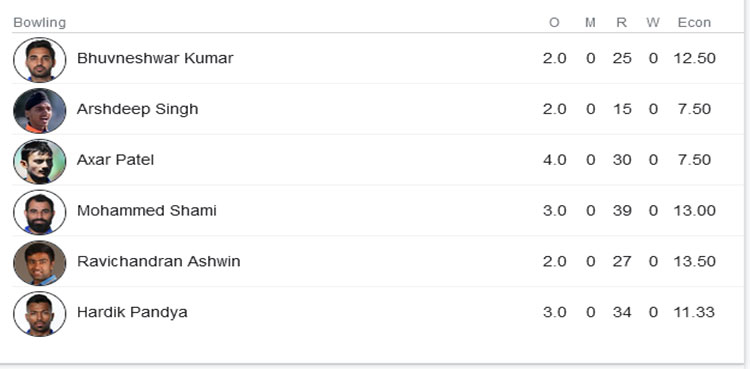Select Mohammed Shami's 13.00 economy value
This screenshot has height=369, width=750.
pyautogui.click(x=695, y=211)
